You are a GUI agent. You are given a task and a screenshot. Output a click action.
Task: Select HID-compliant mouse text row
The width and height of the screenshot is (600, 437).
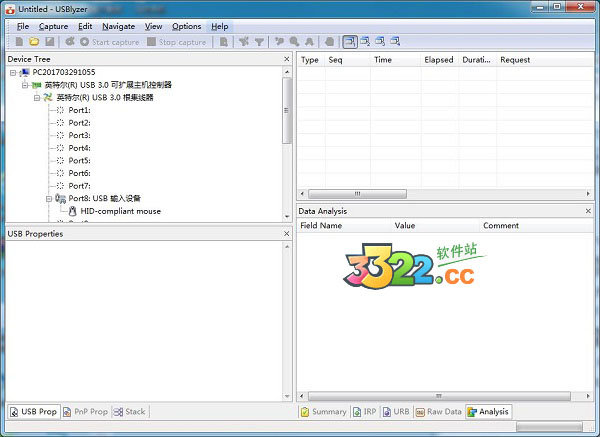pos(121,211)
